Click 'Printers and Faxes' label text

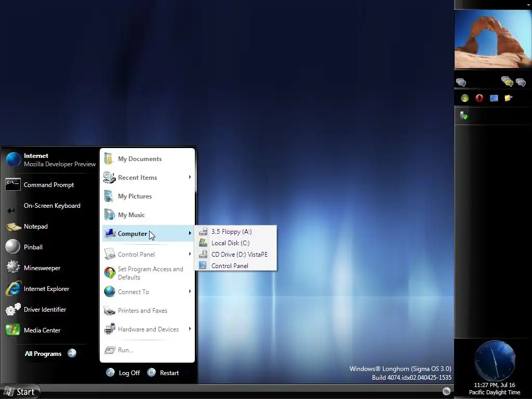(x=142, y=311)
